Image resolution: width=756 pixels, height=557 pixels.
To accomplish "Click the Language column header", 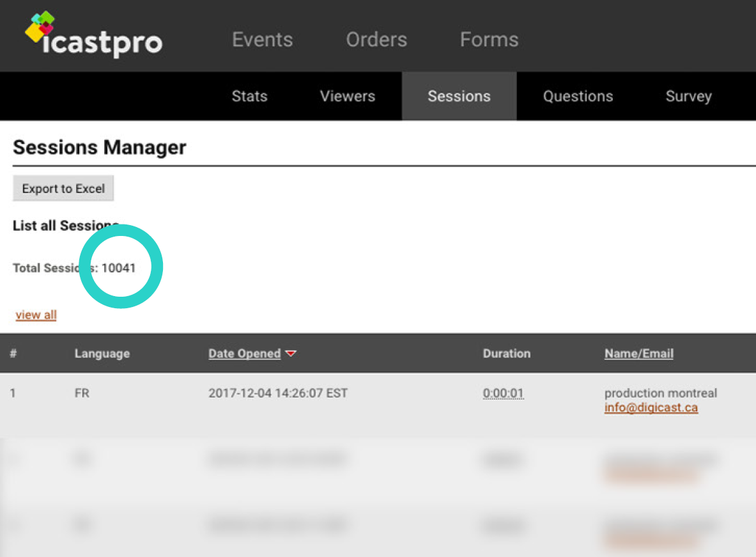I will click(102, 354).
